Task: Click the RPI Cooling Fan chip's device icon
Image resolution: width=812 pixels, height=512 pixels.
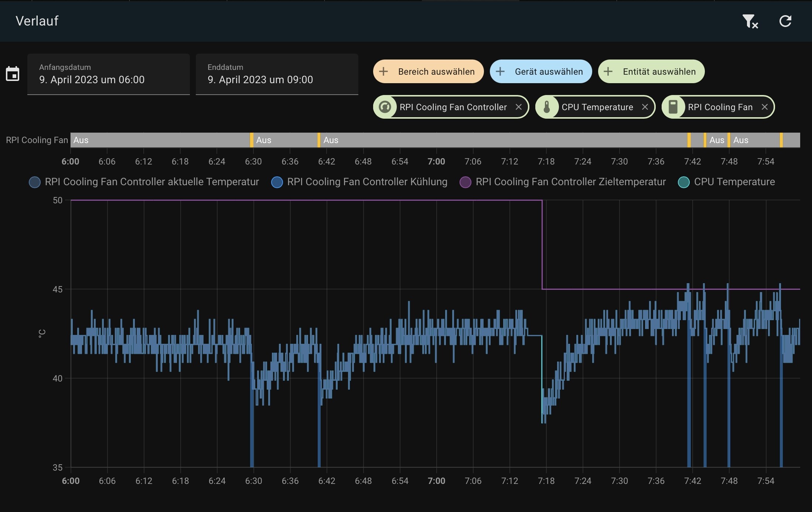Action: click(673, 107)
